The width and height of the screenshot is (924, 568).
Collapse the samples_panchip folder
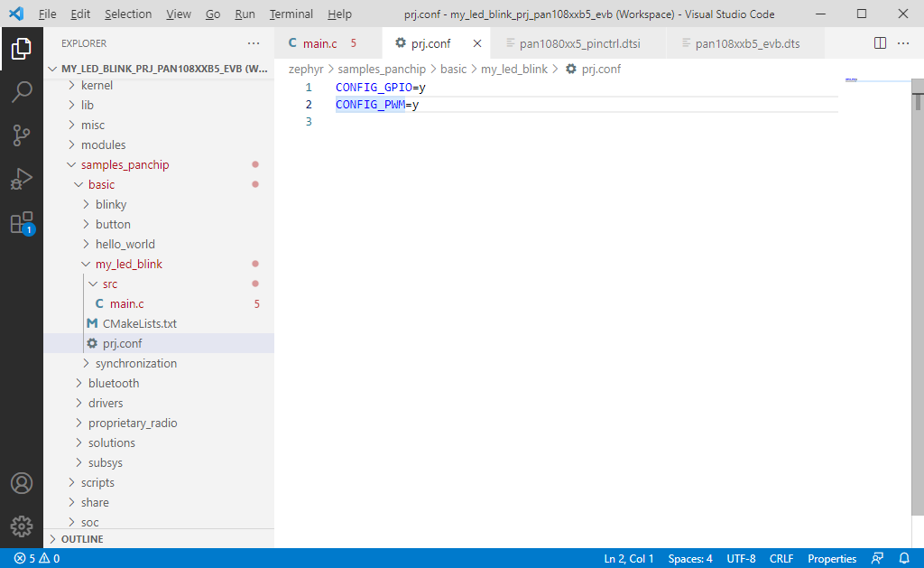[159, 164]
